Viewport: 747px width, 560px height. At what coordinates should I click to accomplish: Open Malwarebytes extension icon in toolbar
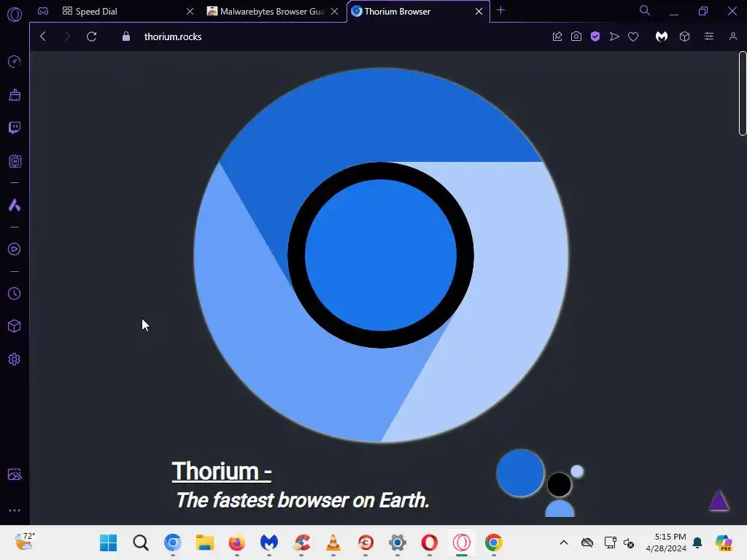click(x=661, y=36)
